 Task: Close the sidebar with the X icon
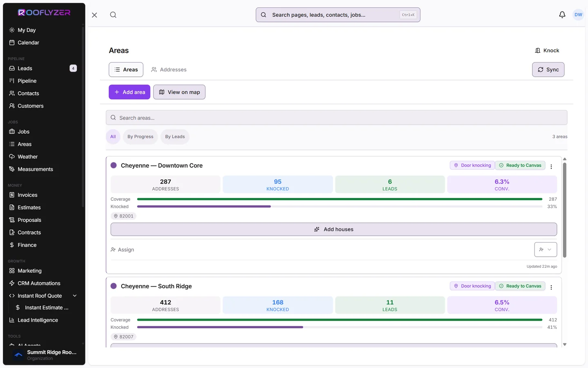tap(94, 15)
